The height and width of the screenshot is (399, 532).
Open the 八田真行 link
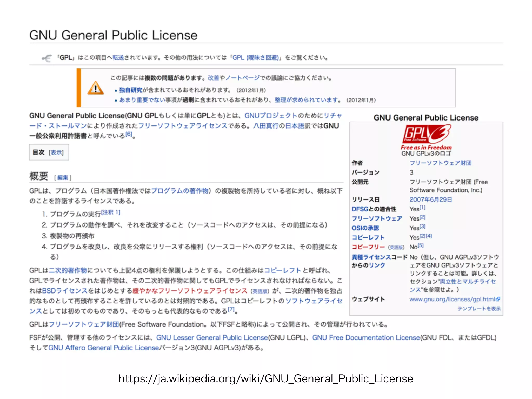(266, 126)
